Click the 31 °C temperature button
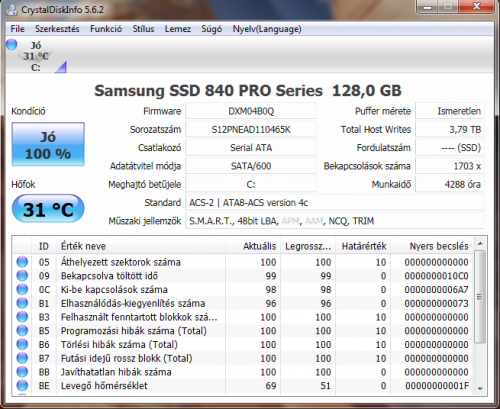This screenshot has width=500, height=409. 48,209
